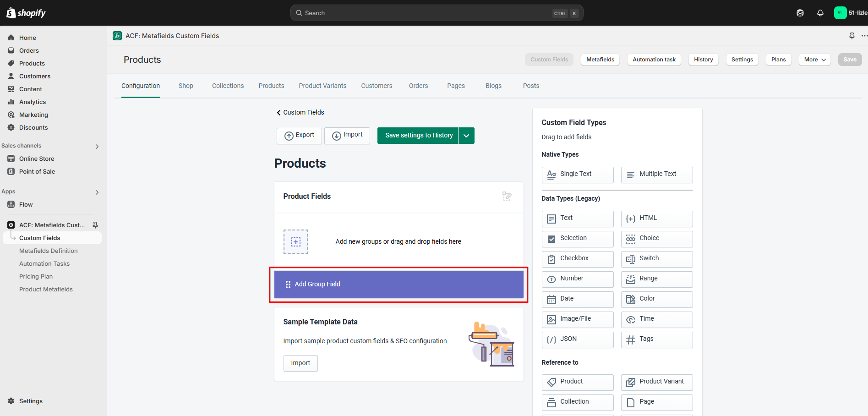The width and height of the screenshot is (868, 416).
Task: Pick the Product reference type
Action: (x=578, y=382)
